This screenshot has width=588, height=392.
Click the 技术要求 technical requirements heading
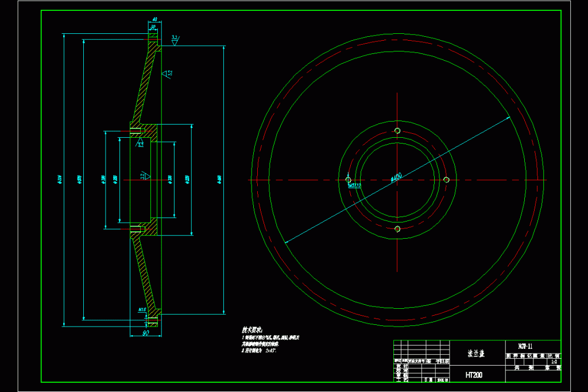point(252,331)
